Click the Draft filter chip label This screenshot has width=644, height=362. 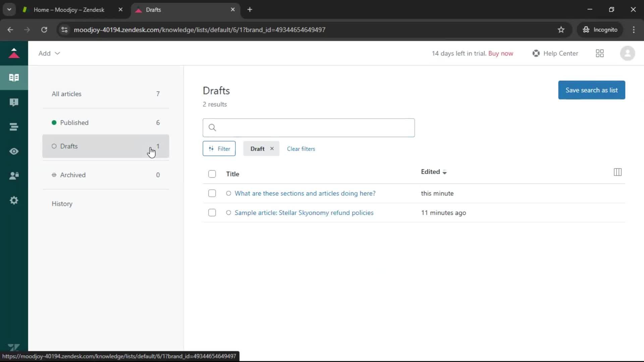click(x=257, y=148)
